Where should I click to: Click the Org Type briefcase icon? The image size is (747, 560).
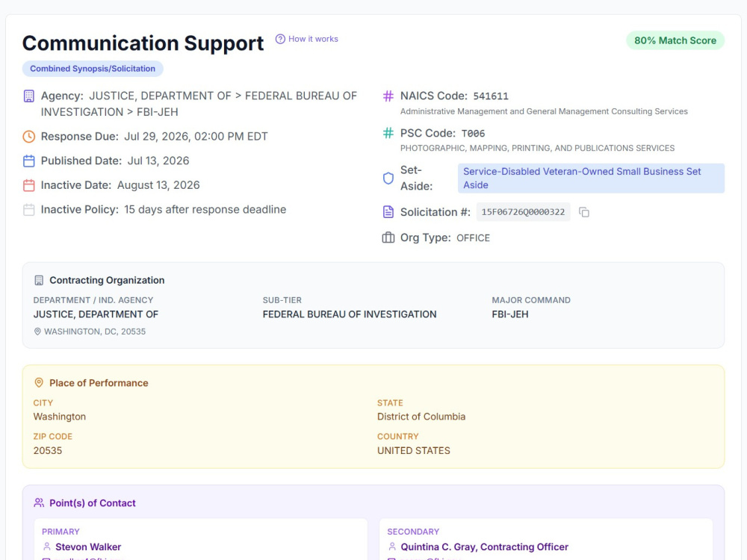(x=388, y=237)
